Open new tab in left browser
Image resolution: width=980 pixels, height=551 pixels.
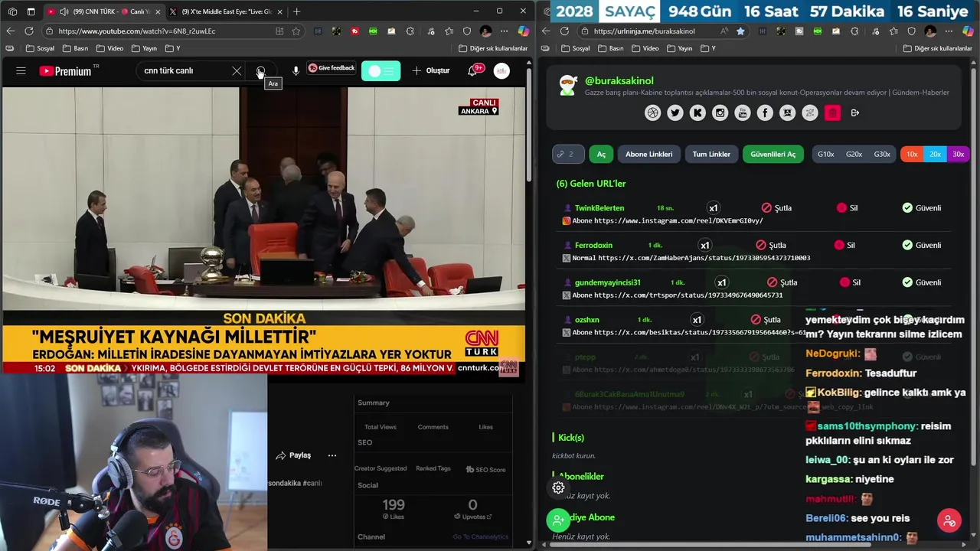(x=296, y=11)
